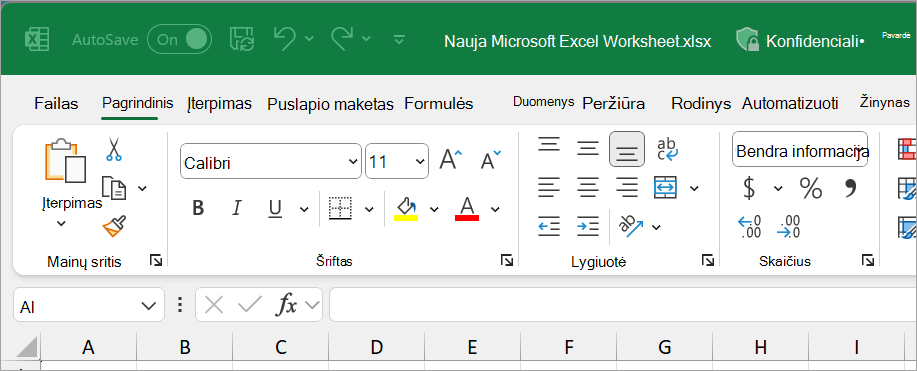Click the Paste clipboard icon
The width and height of the screenshot is (917, 371).
[66, 160]
